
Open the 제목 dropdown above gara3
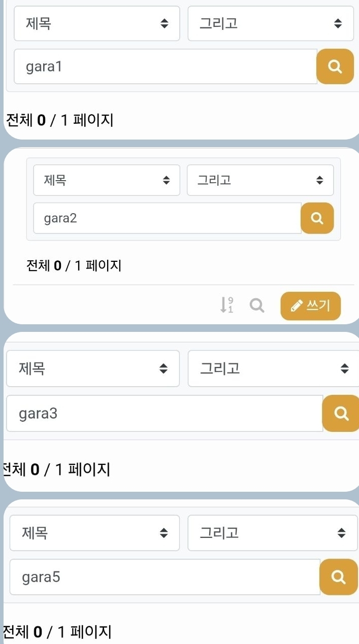click(92, 368)
